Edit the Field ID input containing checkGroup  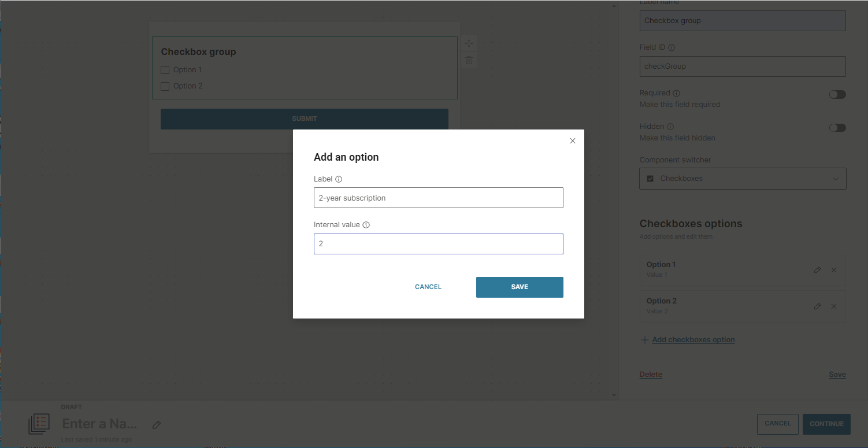coord(743,66)
